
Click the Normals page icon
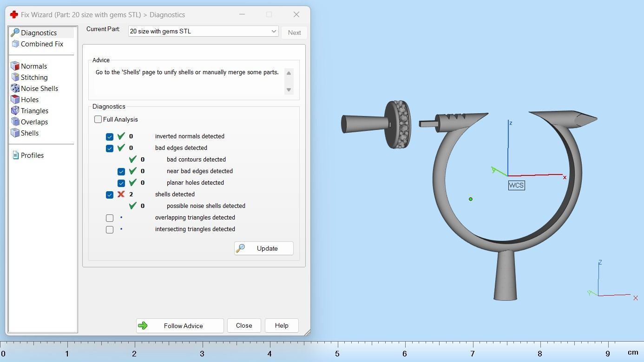pyautogui.click(x=15, y=66)
